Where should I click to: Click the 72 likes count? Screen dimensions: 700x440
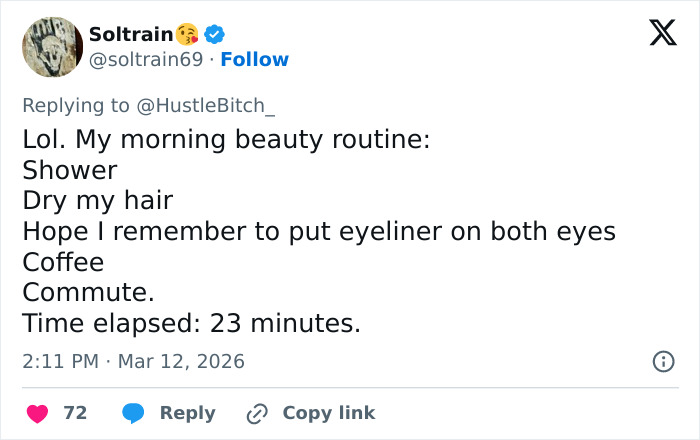click(75, 413)
